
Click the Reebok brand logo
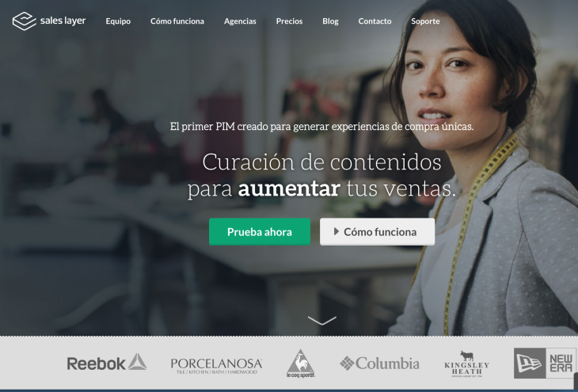pos(107,363)
